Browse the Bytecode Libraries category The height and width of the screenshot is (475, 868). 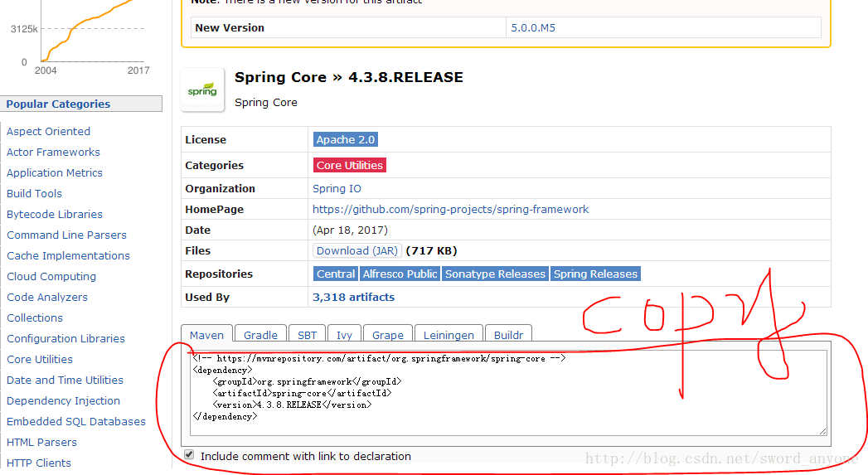pos(54,214)
